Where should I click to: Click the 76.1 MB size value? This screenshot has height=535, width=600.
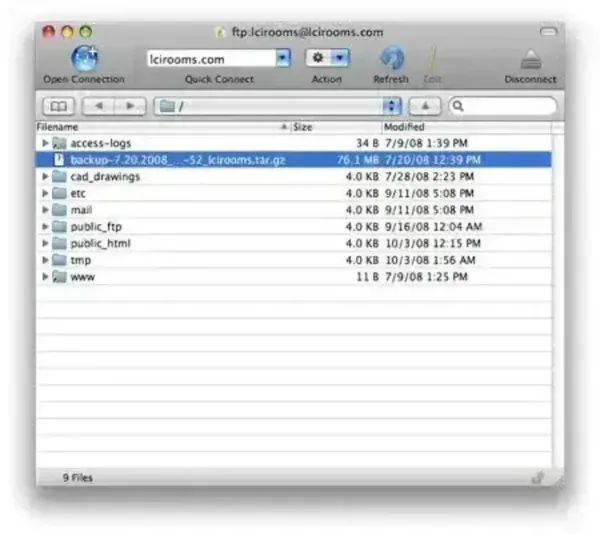[x=358, y=160]
